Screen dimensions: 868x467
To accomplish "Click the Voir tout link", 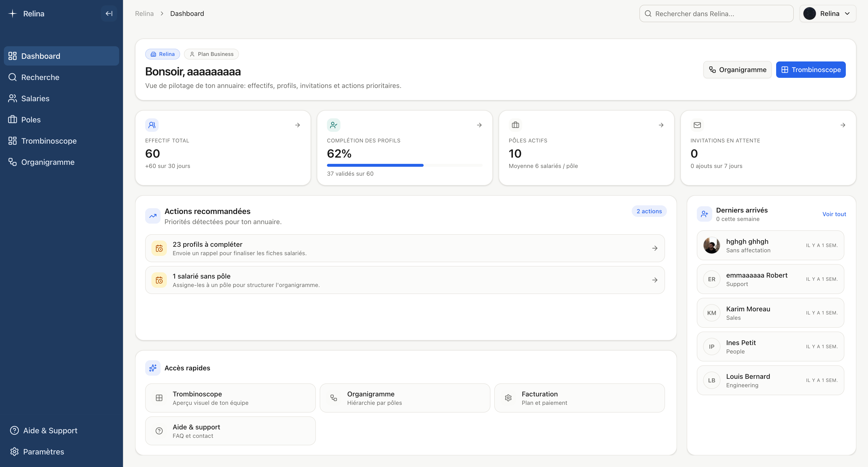I will (x=834, y=214).
